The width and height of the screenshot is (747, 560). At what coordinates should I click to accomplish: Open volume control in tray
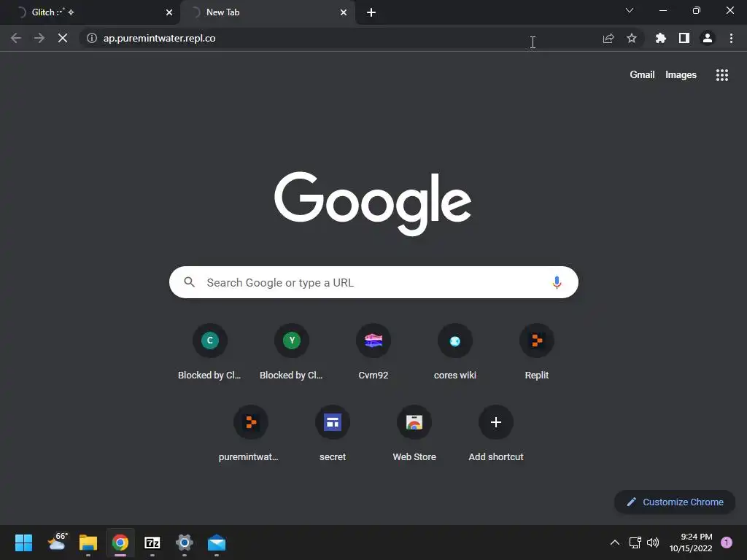[x=653, y=542]
